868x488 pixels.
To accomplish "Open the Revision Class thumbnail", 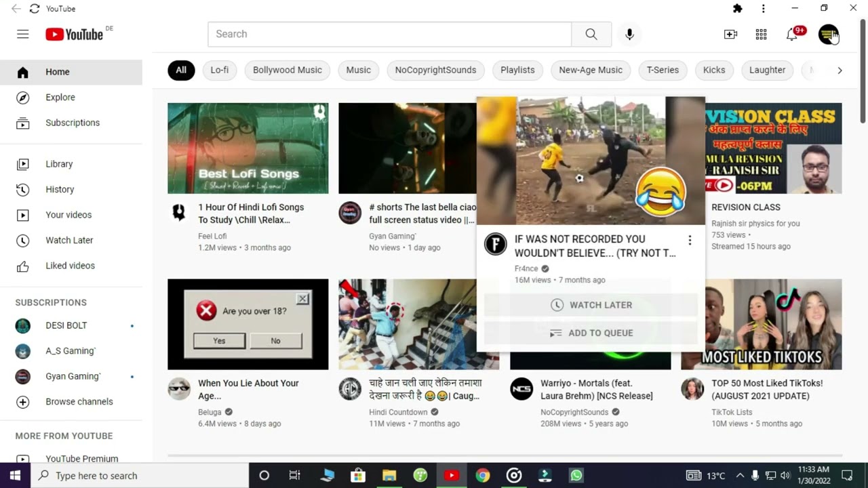I will pos(774,148).
